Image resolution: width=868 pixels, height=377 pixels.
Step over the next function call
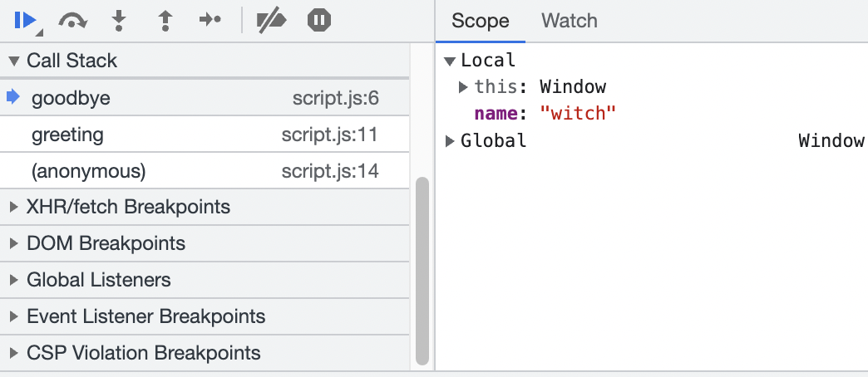(x=73, y=21)
